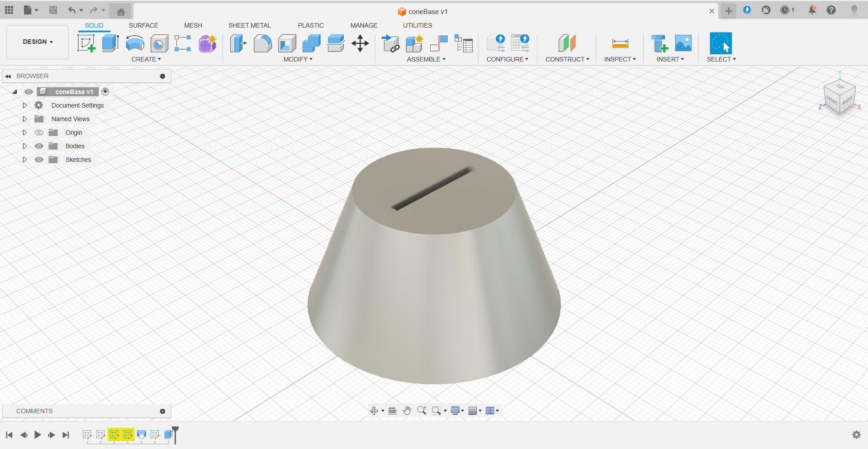
Task: Activate the coneBase v1 radio button
Action: click(x=105, y=92)
